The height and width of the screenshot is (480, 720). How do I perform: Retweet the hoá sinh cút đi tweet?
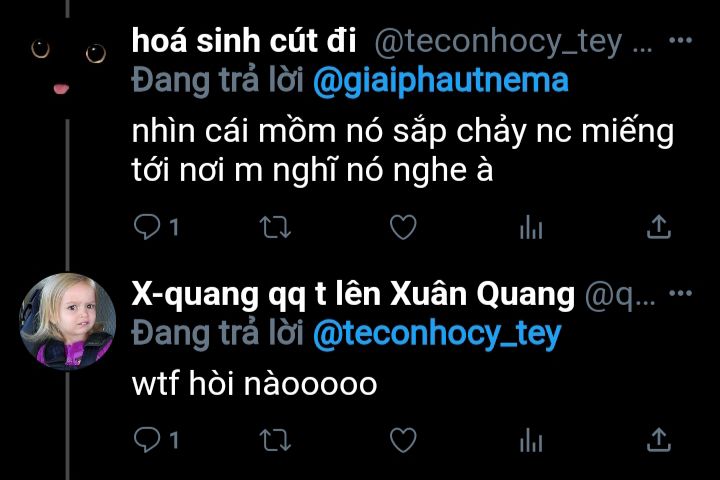(x=275, y=227)
